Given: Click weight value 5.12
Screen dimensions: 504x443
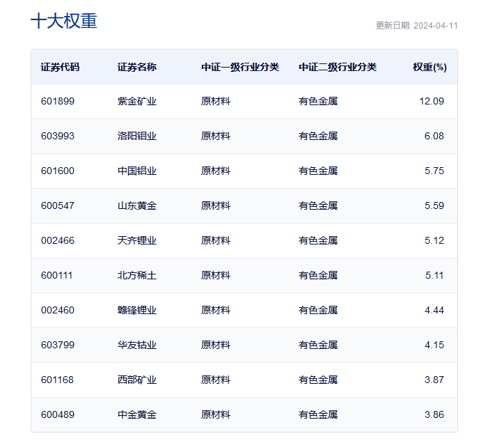Looking at the screenshot, I should 434,240.
